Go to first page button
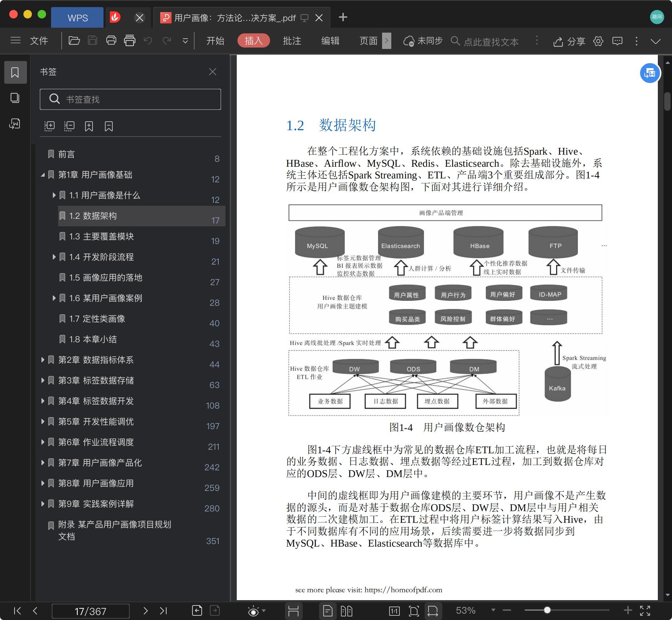 tap(17, 611)
